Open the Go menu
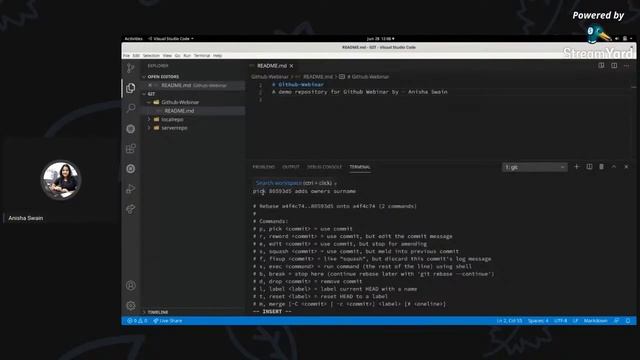The image size is (640, 360). point(178,56)
